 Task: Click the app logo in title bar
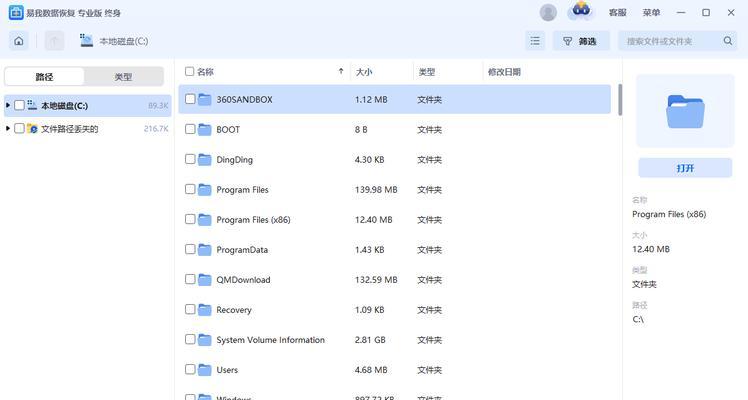coord(16,12)
